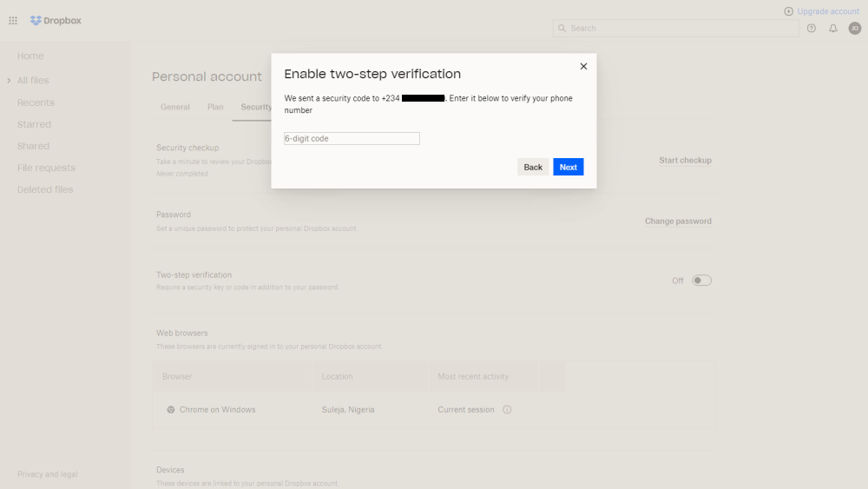Click Upgrade account link

click(x=828, y=11)
